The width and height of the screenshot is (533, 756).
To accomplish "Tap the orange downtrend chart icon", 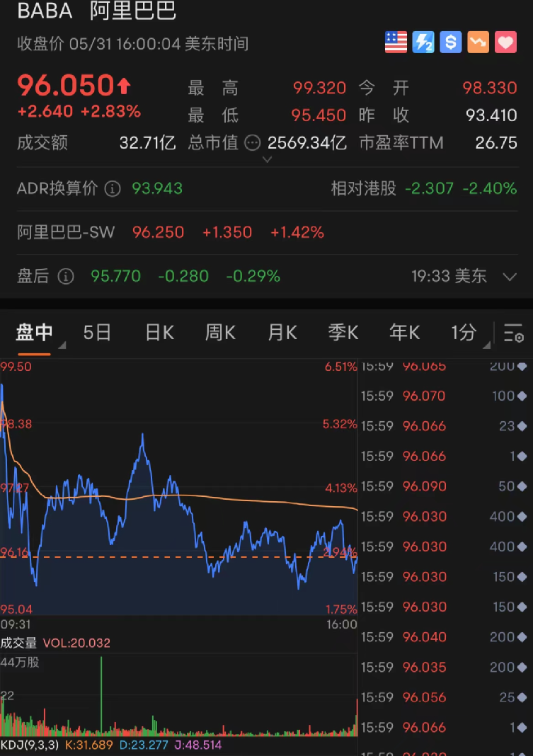I will tap(478, 42).
